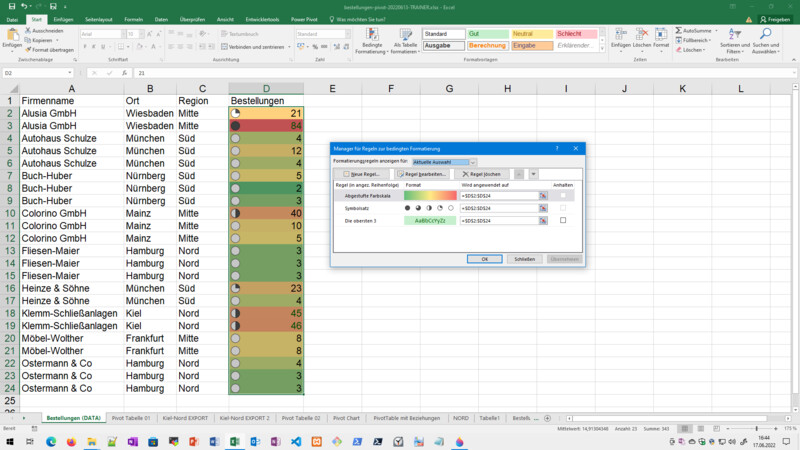Screen dimensions: 800x450
Task: Click the AutoSumme sigma icon
Action: pos(679,31)
